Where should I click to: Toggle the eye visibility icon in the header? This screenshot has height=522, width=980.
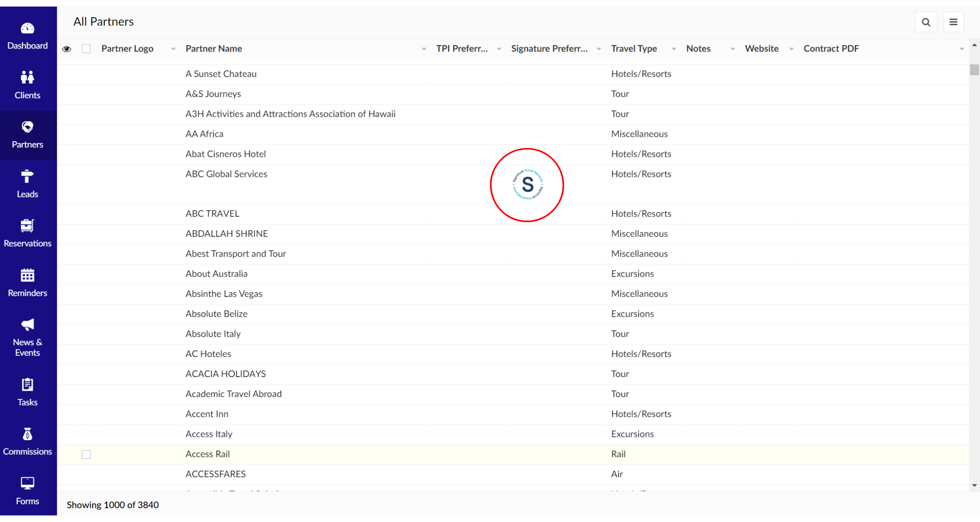[x=67, y=49]
